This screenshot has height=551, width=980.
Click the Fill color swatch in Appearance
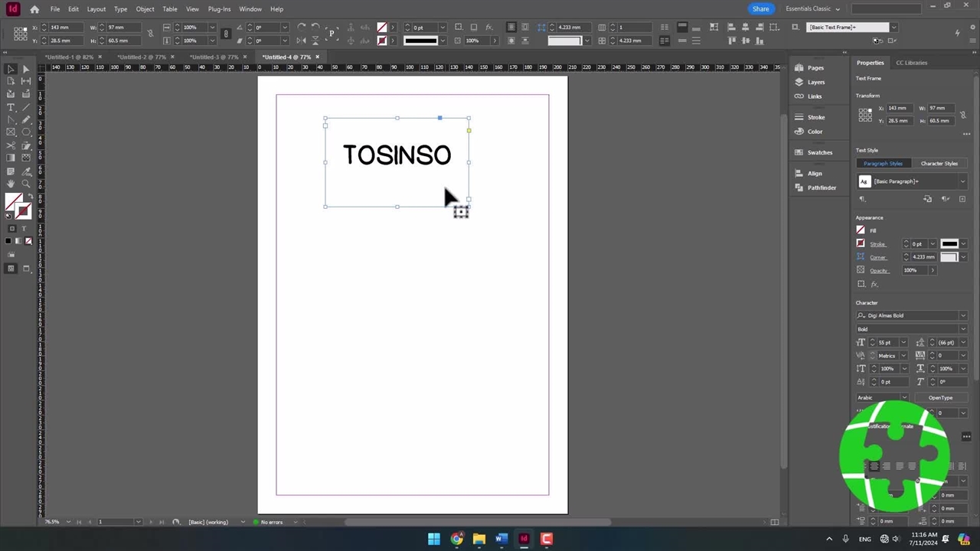pos(861,230)
